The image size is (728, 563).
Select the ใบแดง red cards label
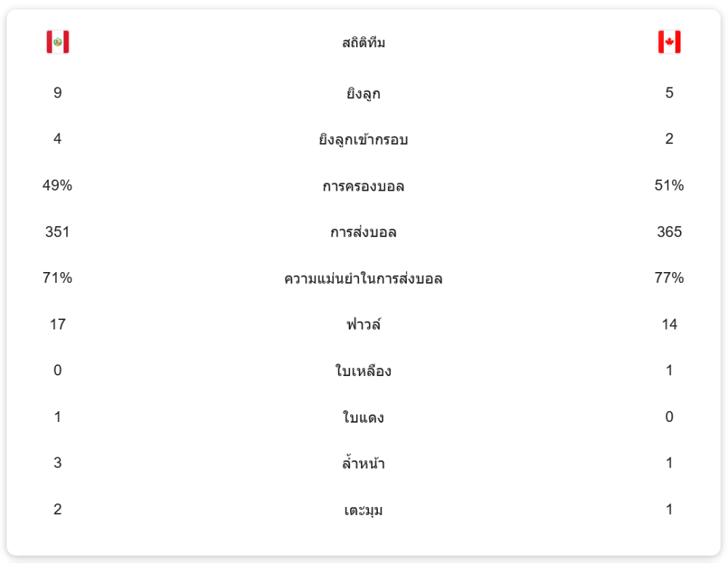click(x=363, y=418)
